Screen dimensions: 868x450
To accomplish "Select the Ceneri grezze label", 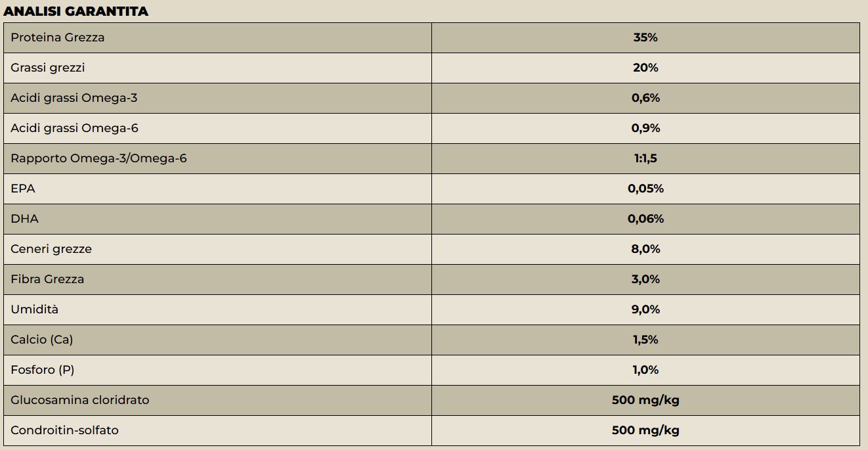I will pyautogui.click(x=51, y=249).
